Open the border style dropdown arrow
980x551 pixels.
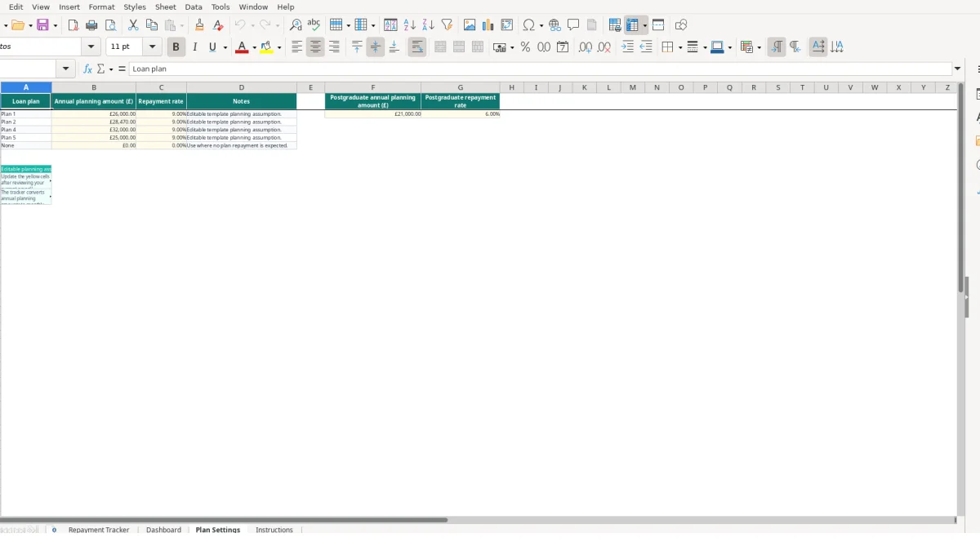coord(703,47)
